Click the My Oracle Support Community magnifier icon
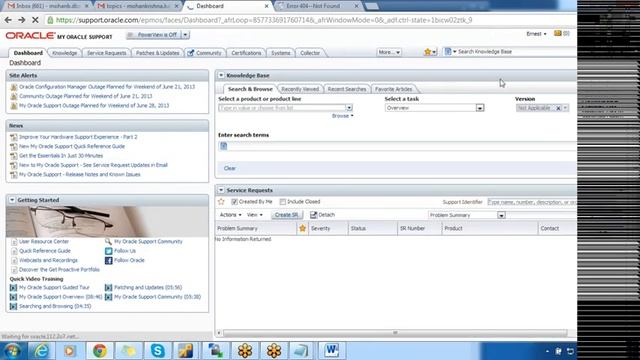The height and width of the screenshot is (360, 640). pyautogui.click(x=109, y=242)
